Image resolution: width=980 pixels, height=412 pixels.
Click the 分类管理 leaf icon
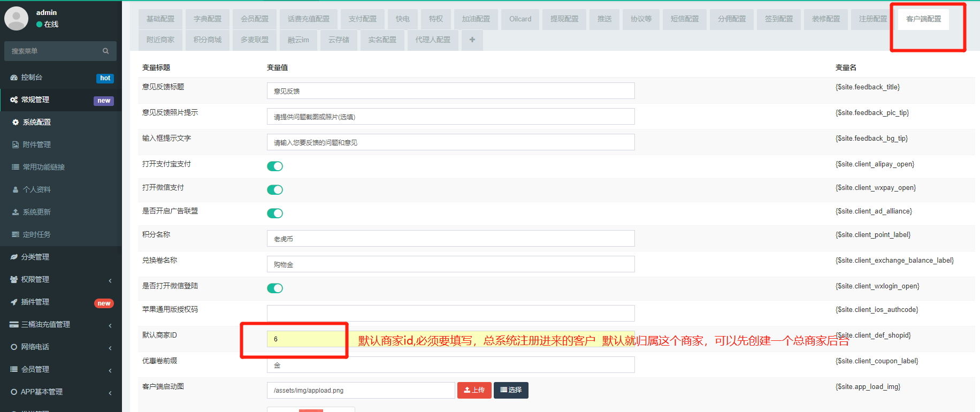pyautogui.click(x=14, y=257)
